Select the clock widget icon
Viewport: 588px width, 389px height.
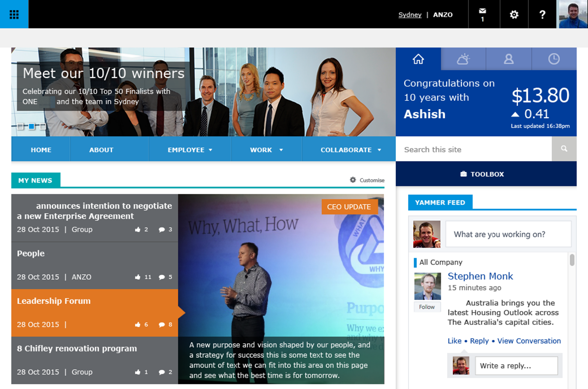[x=554, y=59]
